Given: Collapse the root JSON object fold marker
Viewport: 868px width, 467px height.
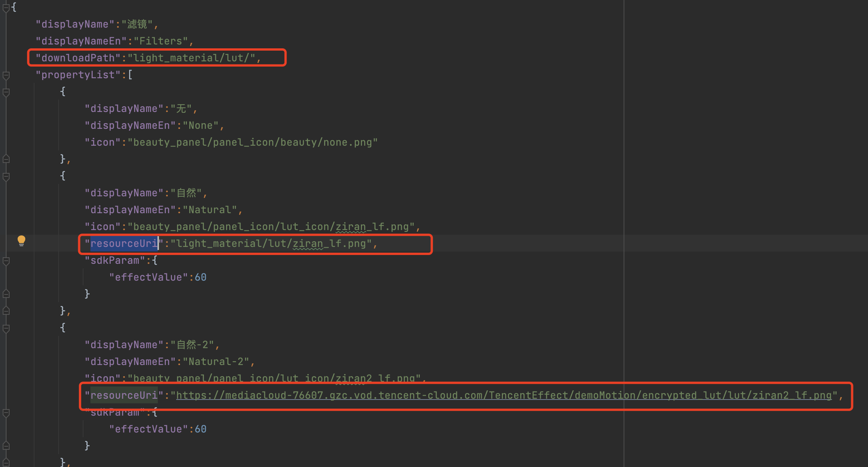Looking at the screenshot, I should (6, 7).
